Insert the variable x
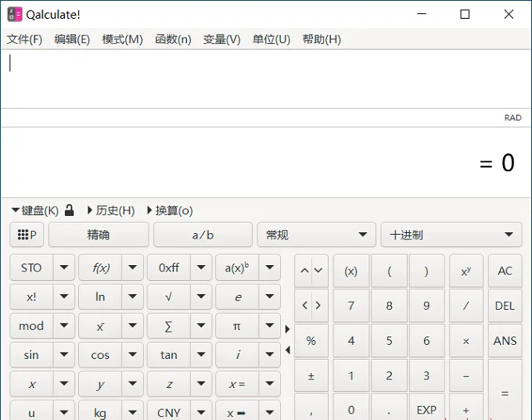532x420 pixels. pyautogui.click(x=31, y=384)
